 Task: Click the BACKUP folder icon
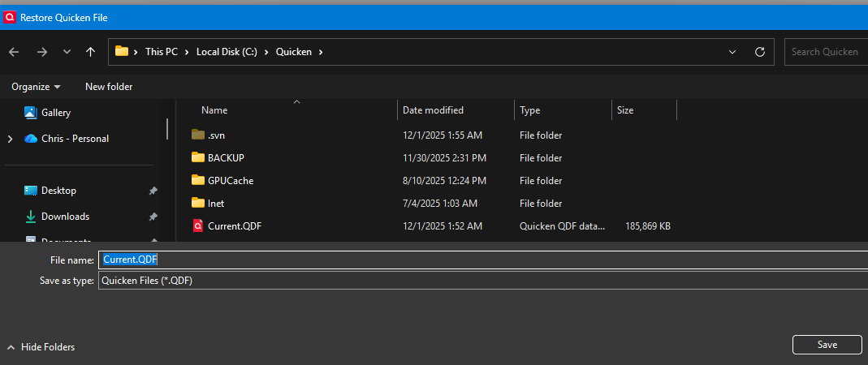pos(198,157)
